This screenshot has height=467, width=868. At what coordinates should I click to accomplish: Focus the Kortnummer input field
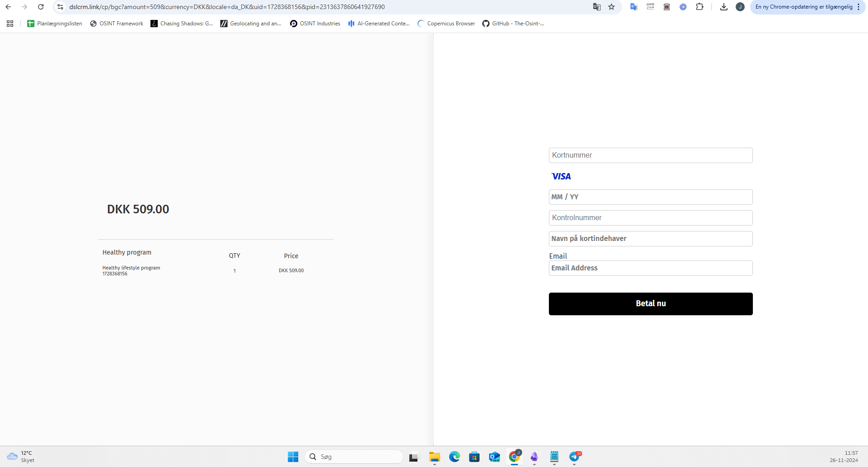pos(650,155)
